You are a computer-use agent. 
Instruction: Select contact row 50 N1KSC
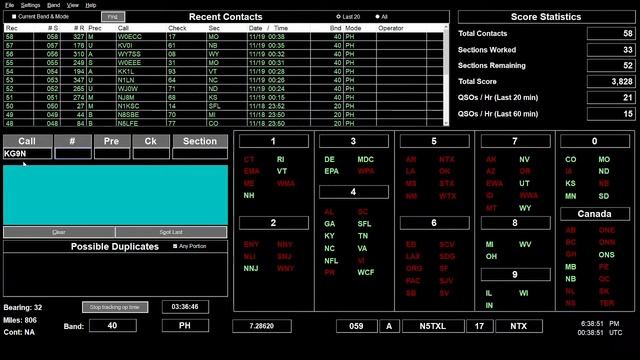(223, 106)
